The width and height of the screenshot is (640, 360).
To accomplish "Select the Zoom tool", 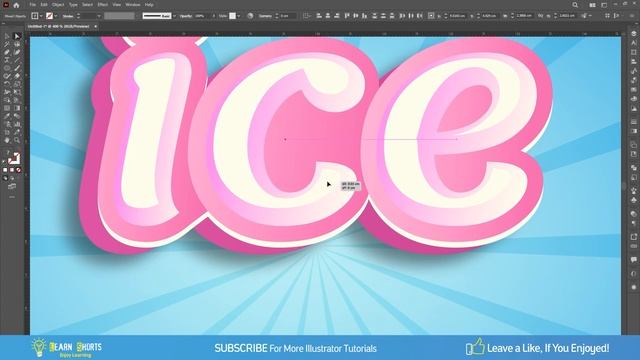I will pyautogui.click(x=17, y=140).
